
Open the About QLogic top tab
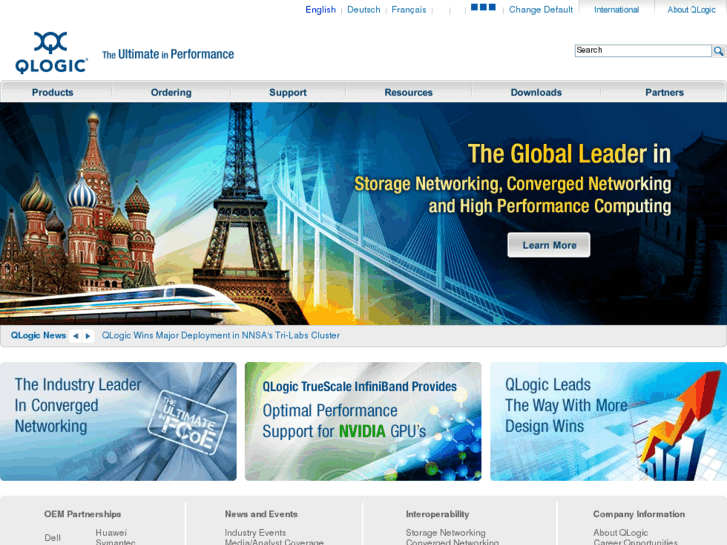click(x=691, y=10)
